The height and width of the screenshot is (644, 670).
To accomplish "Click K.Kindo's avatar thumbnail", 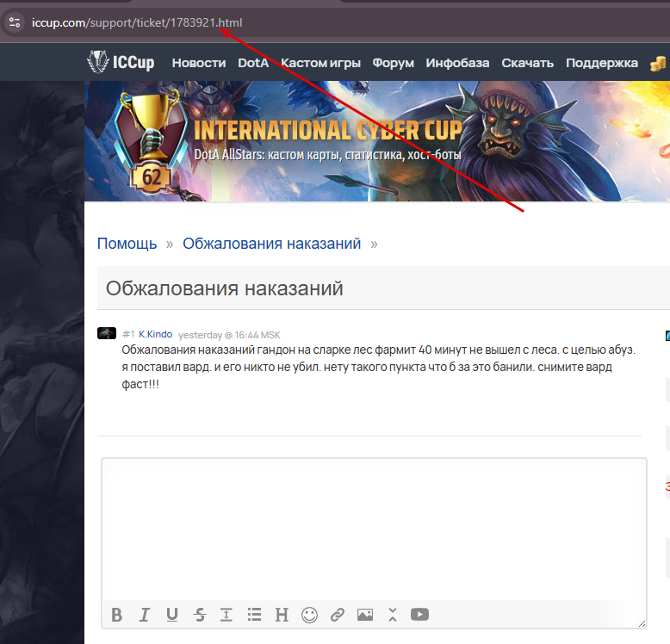I will click(107, 333).
